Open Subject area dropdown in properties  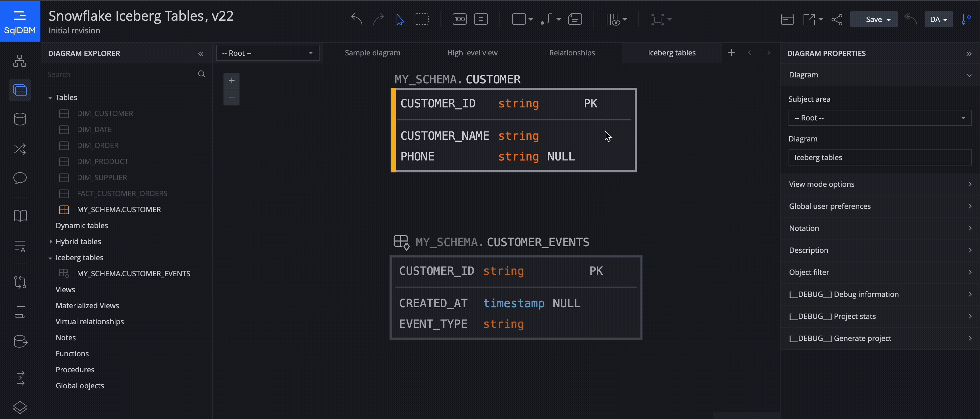tap(880, 118)
